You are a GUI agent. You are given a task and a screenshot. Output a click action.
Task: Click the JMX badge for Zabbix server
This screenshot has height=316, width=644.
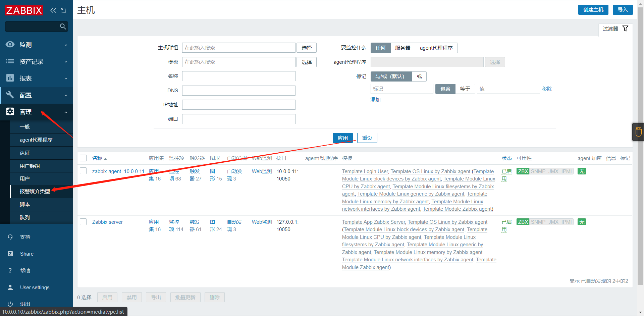pos(553,222)
